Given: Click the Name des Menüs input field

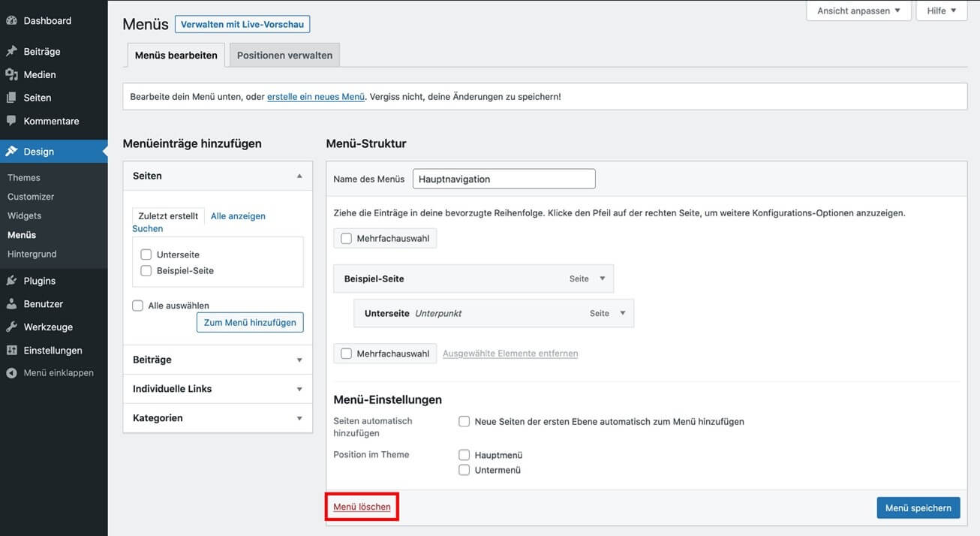Looking at the screenshot, I should pos(504,179).
